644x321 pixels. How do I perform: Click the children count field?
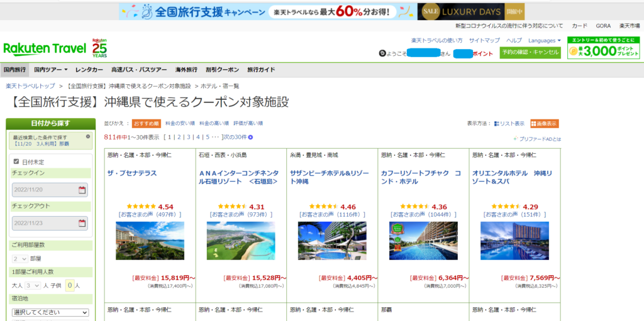point(70,285)
